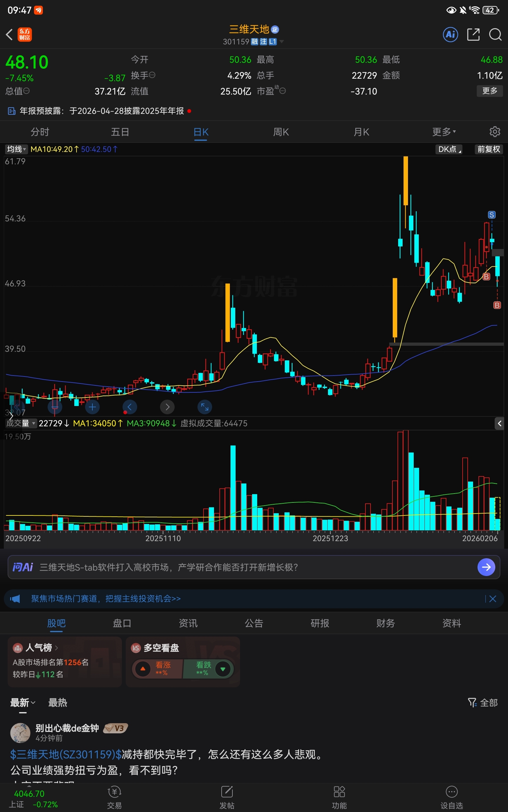Open 人气榜 ranking card
This screenshot has width=508, height=812.
pyautogui.click(x=64, y=662)
